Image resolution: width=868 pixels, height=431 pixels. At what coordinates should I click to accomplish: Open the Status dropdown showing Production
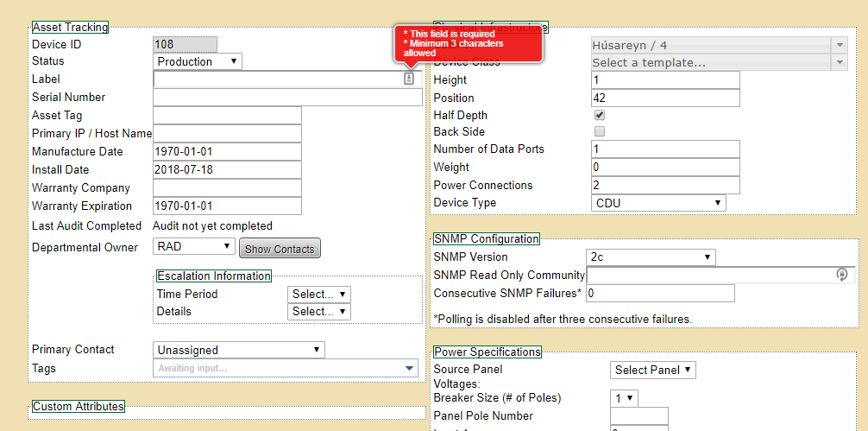197,61
